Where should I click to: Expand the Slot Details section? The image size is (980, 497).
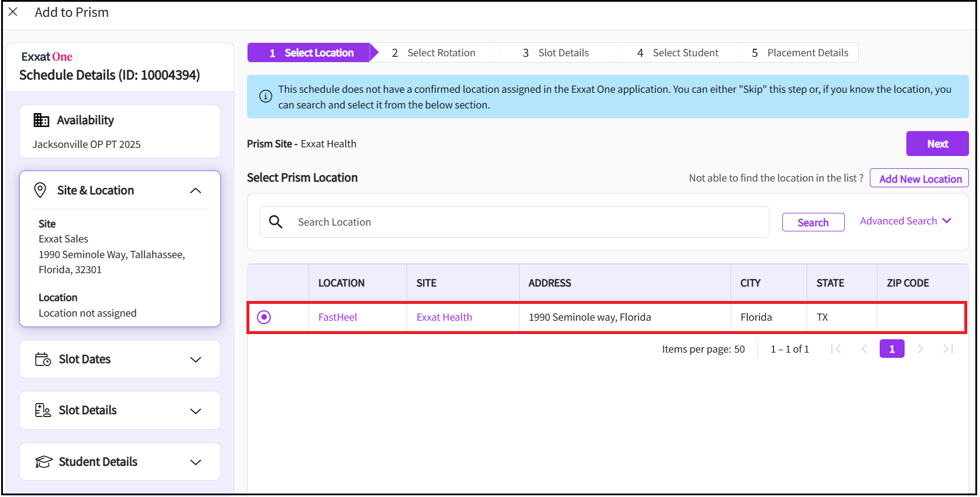(196, 411)
